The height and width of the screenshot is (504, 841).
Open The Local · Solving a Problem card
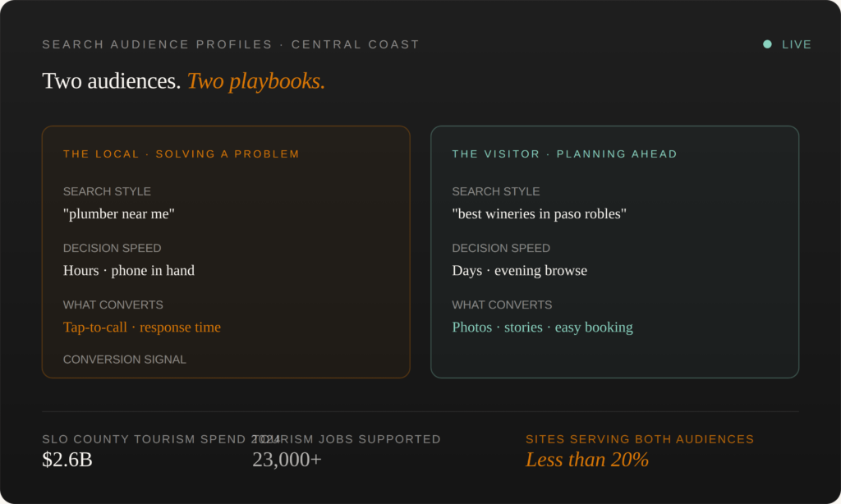coord(226,252)
